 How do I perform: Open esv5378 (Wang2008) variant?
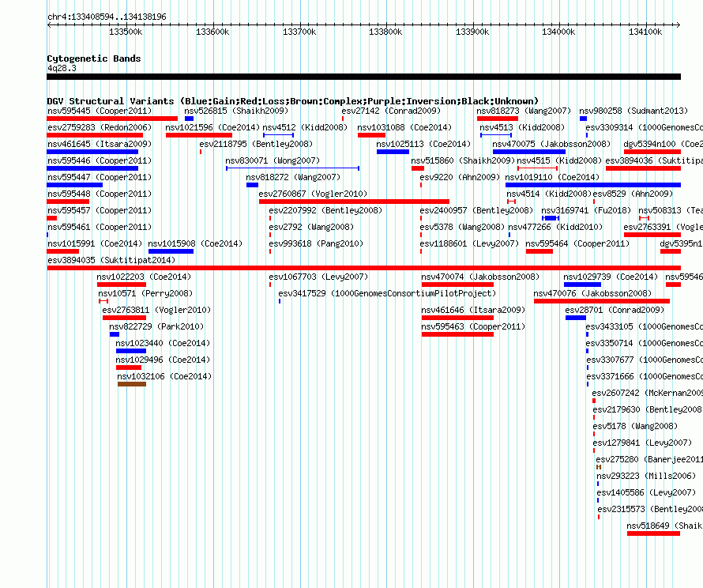[x=421, y=235]
